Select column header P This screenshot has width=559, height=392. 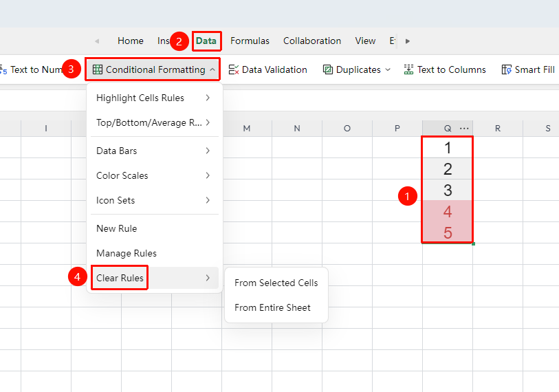(x=397, y=129)
